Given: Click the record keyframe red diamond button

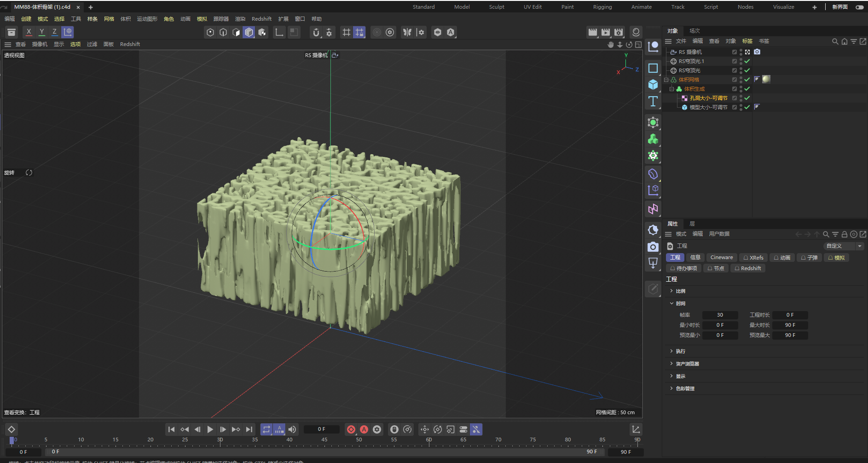Looking at the screenshot, I should (351, 429).
